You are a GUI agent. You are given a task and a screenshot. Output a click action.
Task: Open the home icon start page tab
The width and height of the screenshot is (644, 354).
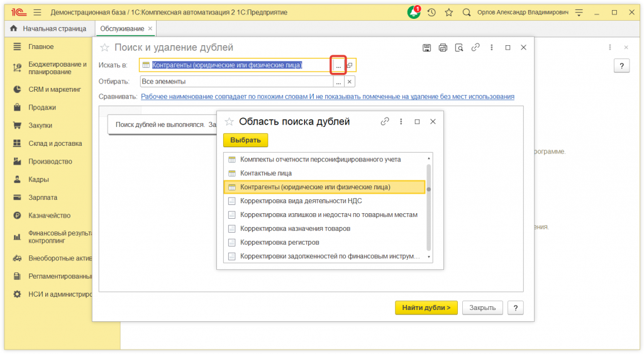click(13, 29)
